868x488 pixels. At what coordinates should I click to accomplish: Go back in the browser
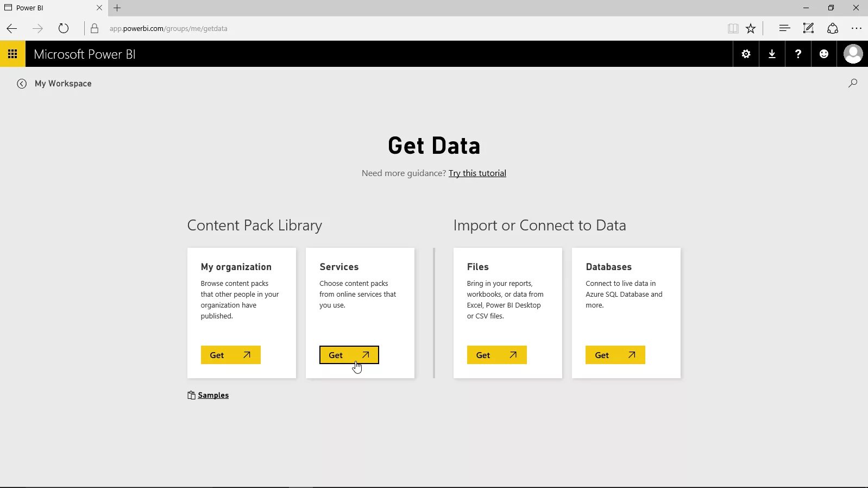(12, 28)
